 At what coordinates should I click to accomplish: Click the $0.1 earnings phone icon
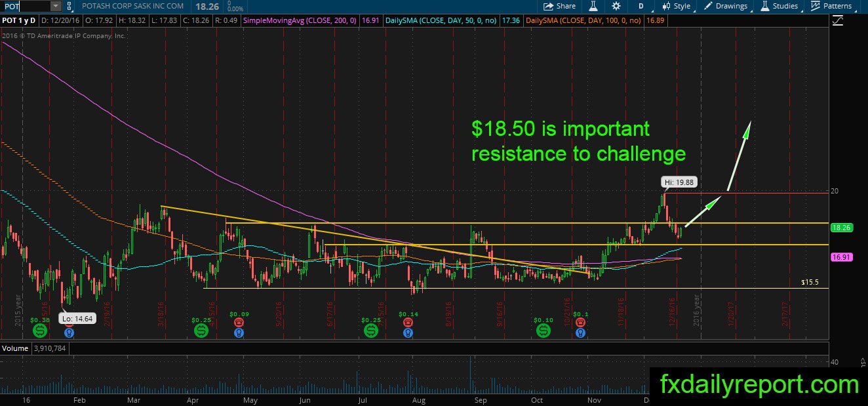(x=580, y=323)
